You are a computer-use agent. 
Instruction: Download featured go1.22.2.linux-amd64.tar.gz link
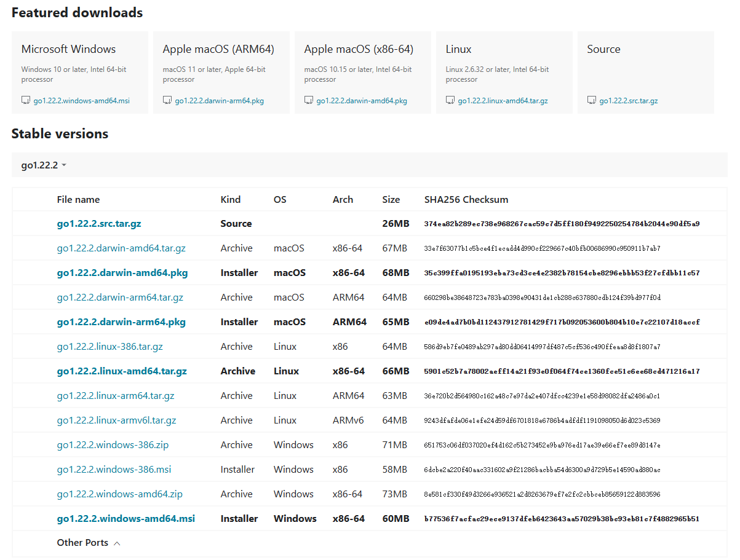tap(503, 101)
